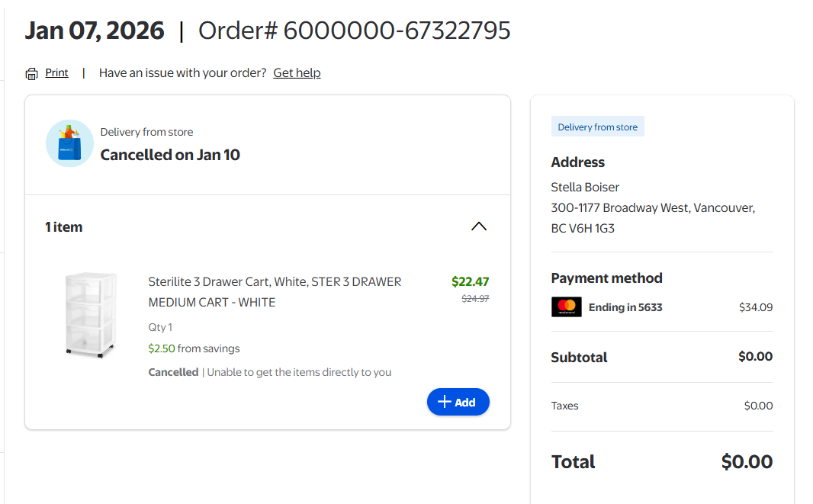This screenshot has height=504, width=813.
Task: Click the Walmart delivery bag icon
Action: [69, 143]
